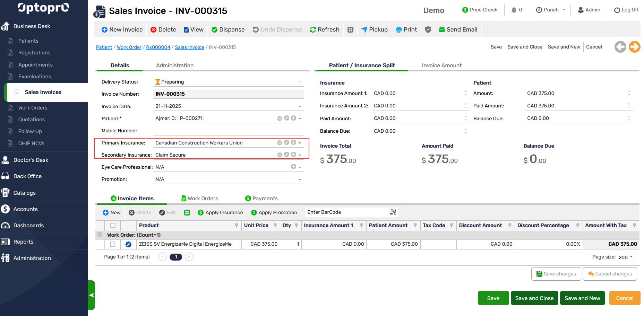The height and width of the screenshot is (316, 644).
Task: Click the Pickup paper-plane icon
Action: pyautogui.click(x=364, y=30)
